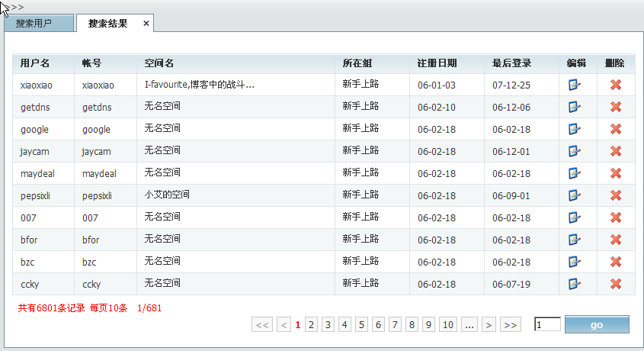This screenshot has height=351, width=644.
Task: Click the 共有6801条记录 record count text
Action: [x=51, y=308]
